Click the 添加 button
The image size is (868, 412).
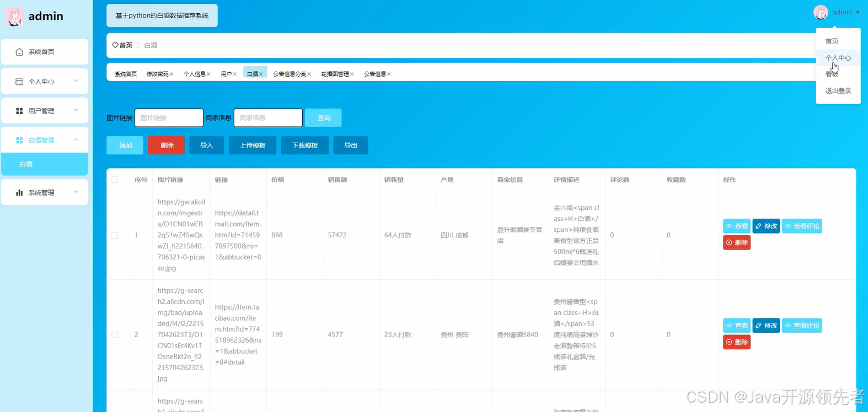(125, 145)
